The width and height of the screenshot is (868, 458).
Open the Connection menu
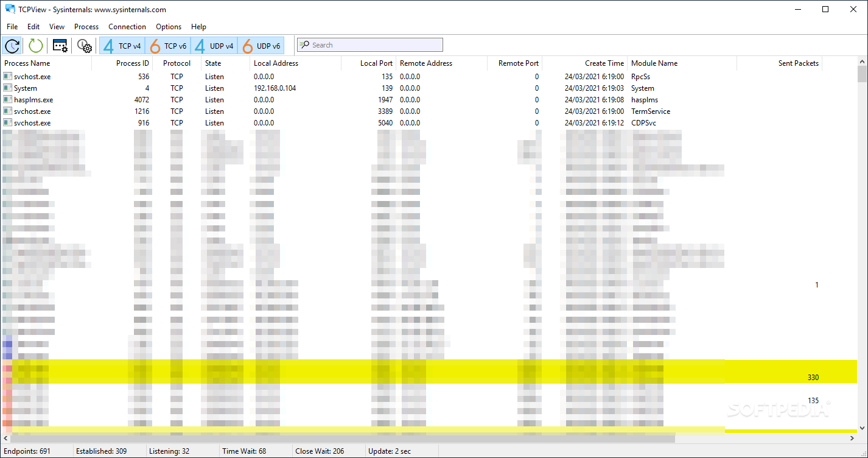tap(127, 27)
